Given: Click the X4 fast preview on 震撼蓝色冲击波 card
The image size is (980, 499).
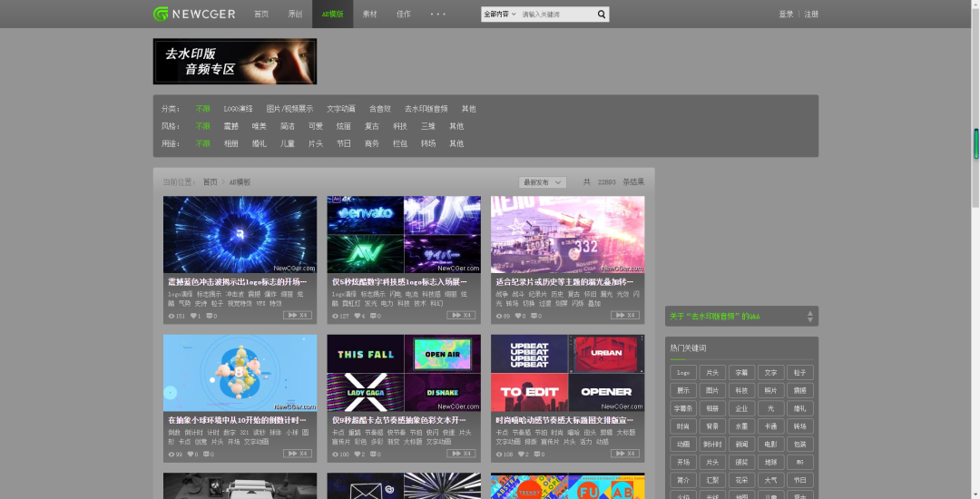Looking at the screenshot, I should (297, 316).
